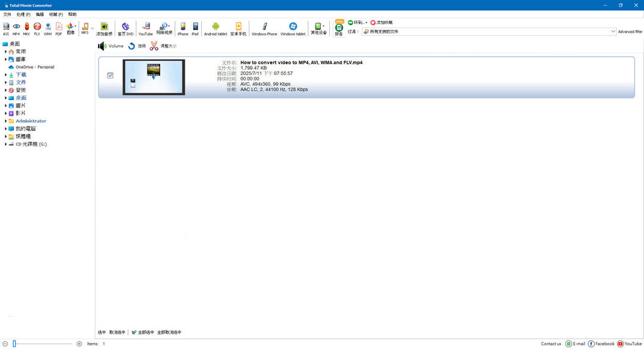Open the Contact us link
The width and height of the screenshot is (644, 349).
[x=551, y=344]
